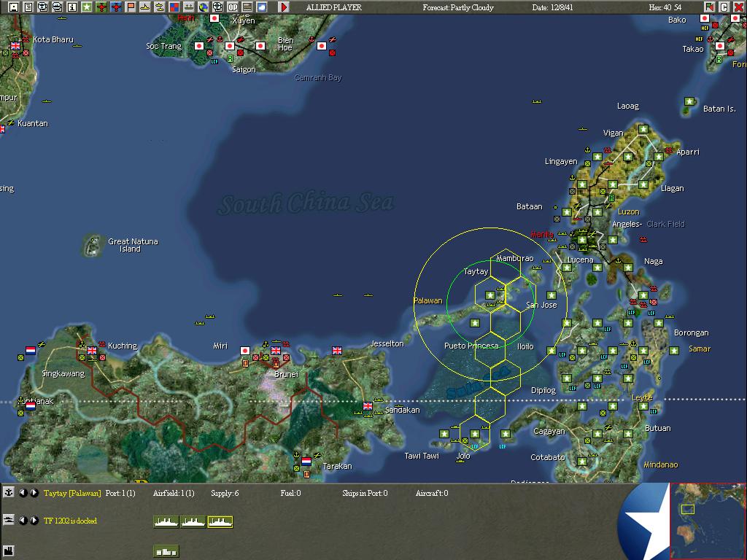This screenshot has height=560, width=747.
Task: Click the save game disk icon
Action: coord(14,7)
